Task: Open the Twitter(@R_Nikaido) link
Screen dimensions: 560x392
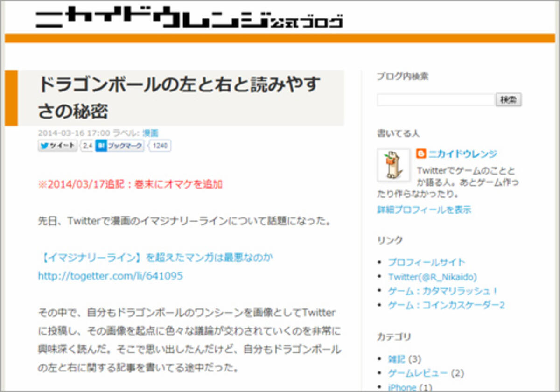Action: click(433, 277)
